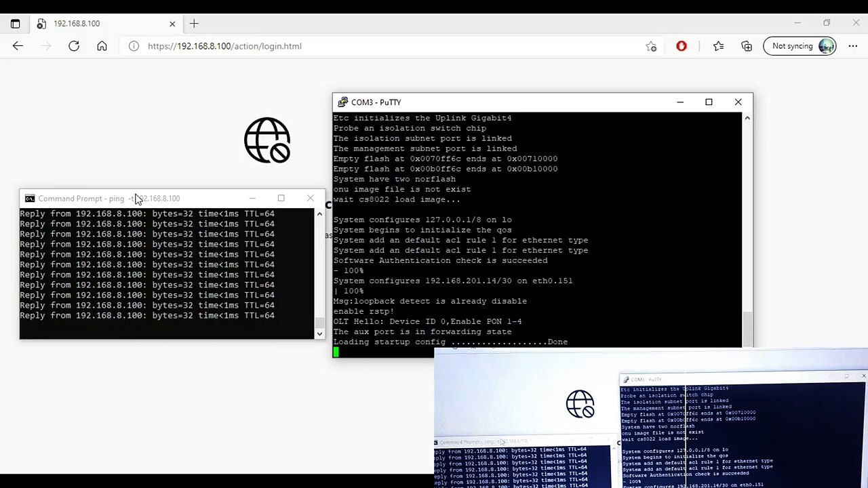Click 'Software Authentication check is succeeded' line
This screenshot has width=868, height=488.
click(440, 261)
